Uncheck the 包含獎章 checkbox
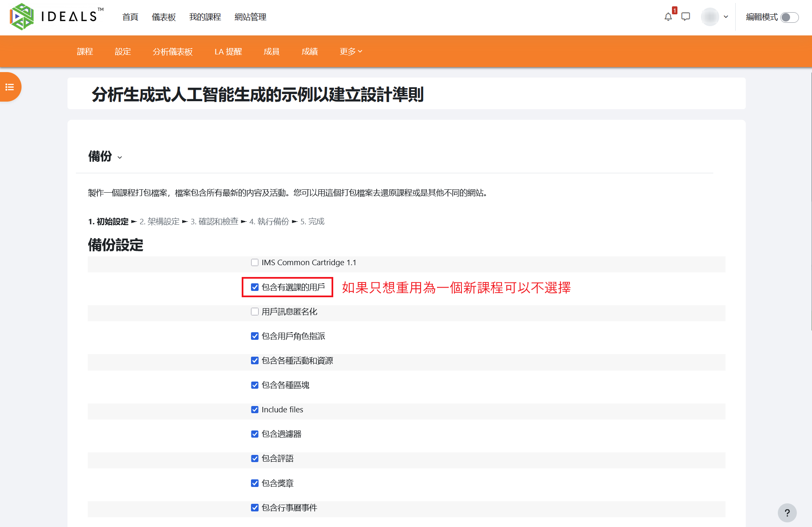This screenshot has width=812, height=527. tap(255, 483)
